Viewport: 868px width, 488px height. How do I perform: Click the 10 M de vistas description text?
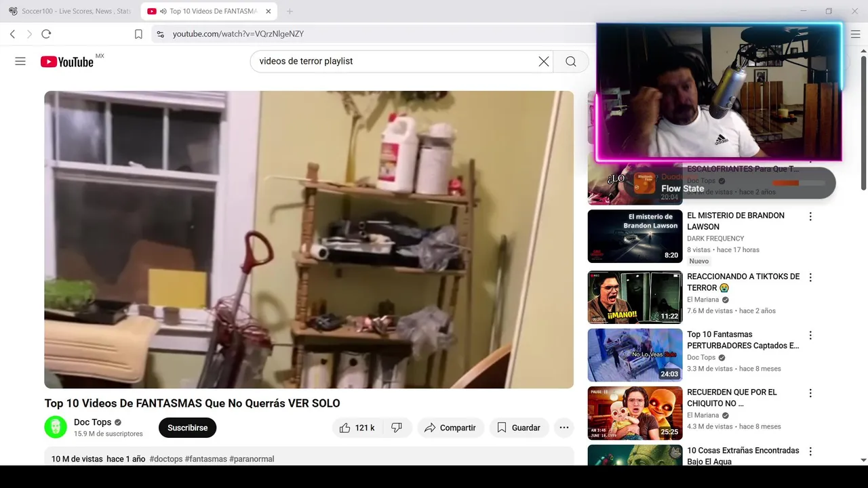[77, 459]
